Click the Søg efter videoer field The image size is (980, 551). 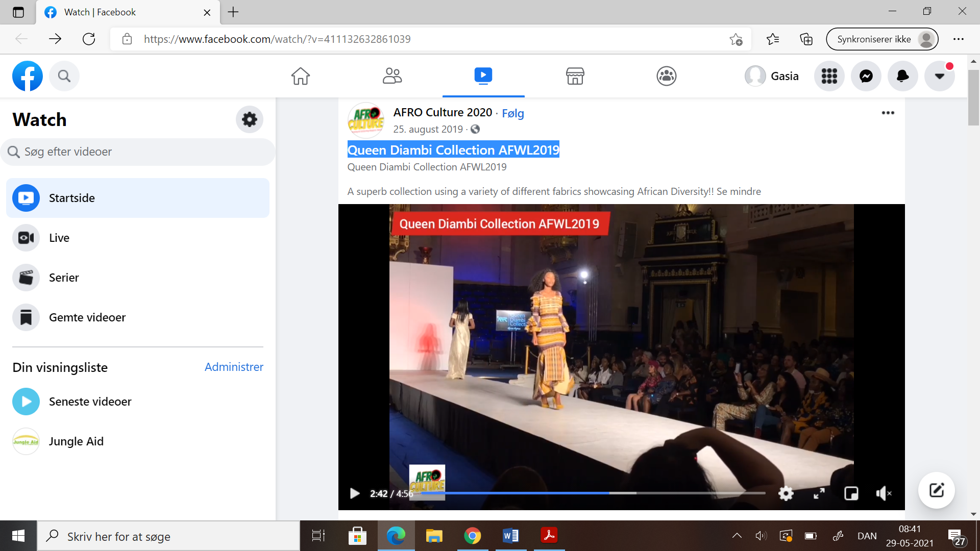(138, 152)
